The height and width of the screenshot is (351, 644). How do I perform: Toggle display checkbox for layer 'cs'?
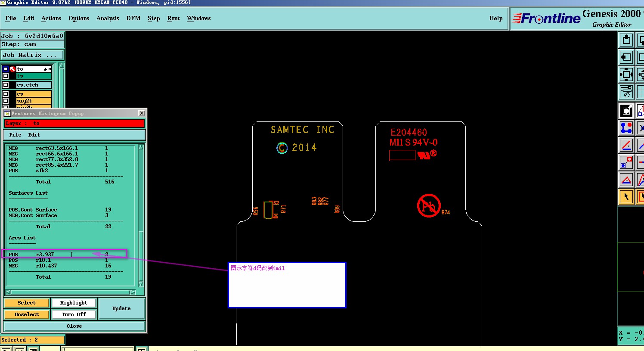(x=6, y=94)
